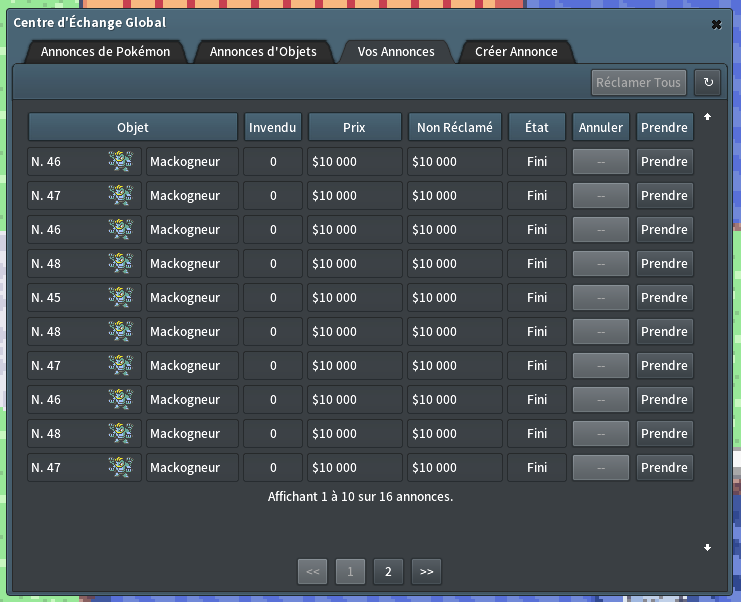This screenshot has height=602, width=741.
Task: Go to the last page with the >> button
Action: [x=426, y=571]
